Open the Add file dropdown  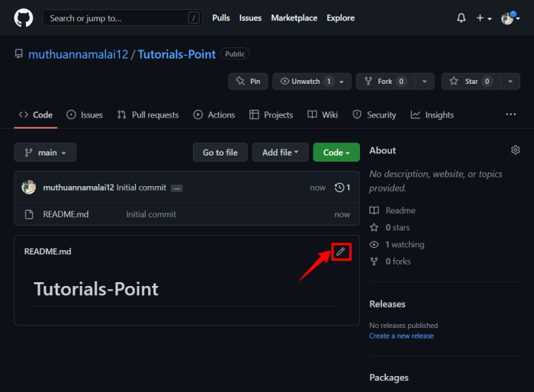pyautogui.click(x=280, y=153)
